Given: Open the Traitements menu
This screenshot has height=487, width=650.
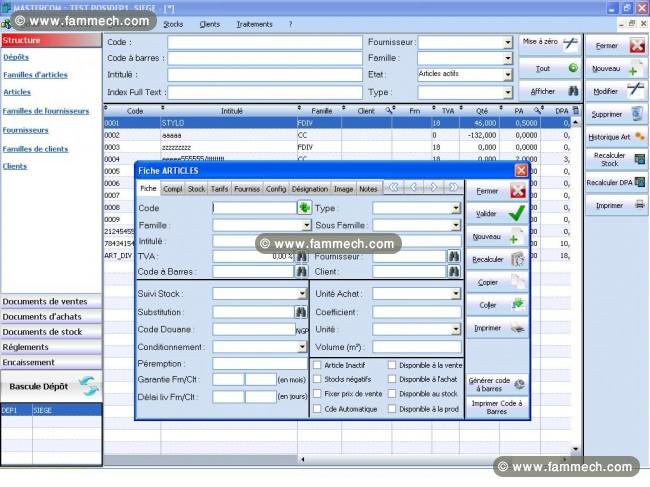Looking at the screenshot, I should (x=255, y=24).
